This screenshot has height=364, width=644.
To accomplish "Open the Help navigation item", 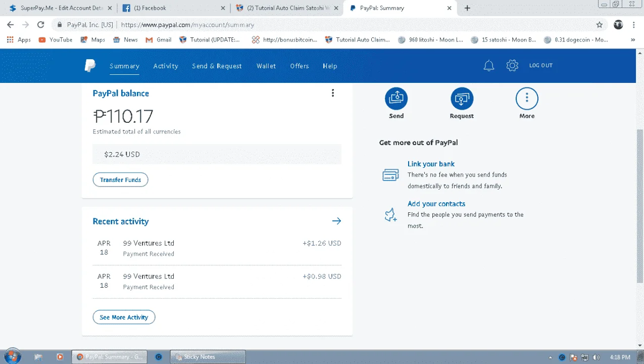I will tap(330, 66).
